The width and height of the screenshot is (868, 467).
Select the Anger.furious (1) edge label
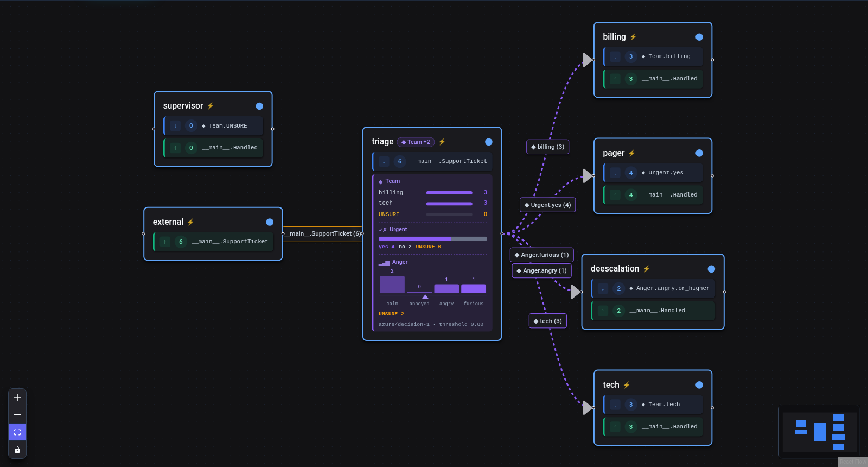pos(541,255)
